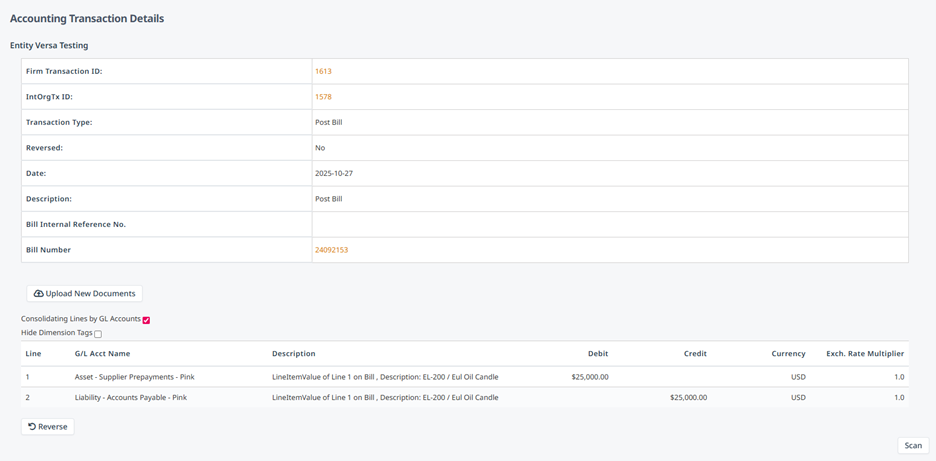Click the Firm Transaction ID label
936x461 pixels.
pyautogui.click(x=64, y=72)
